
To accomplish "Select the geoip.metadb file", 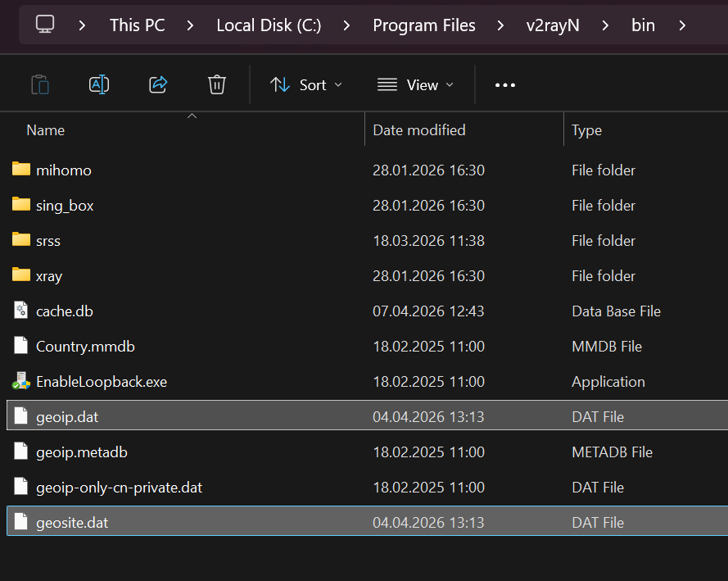I will click(82, 452).
